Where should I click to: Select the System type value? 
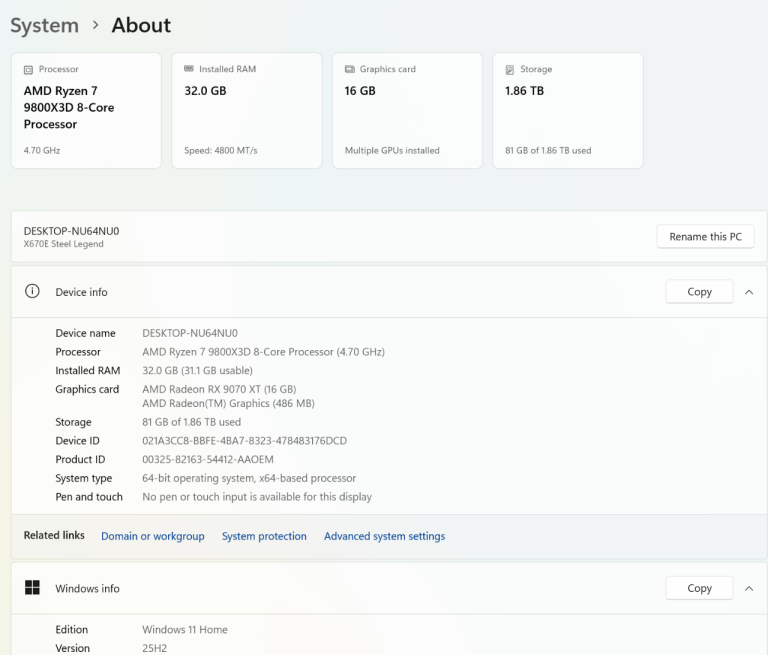[249, 478]
